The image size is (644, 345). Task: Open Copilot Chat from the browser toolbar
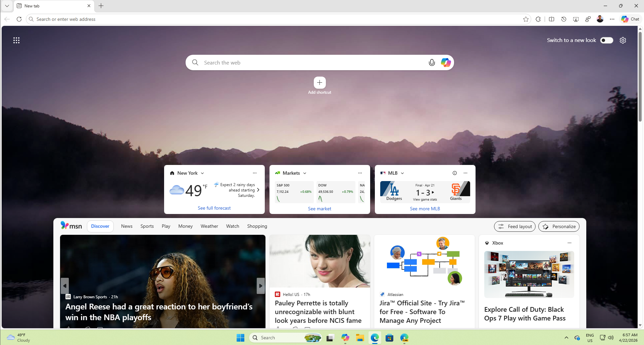(x=630, y=19)
